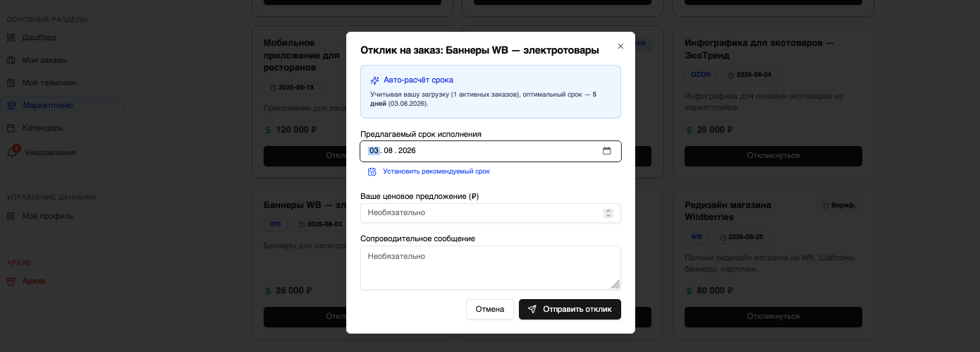Click the dollar icon beside 25 000 ₽
The width and height of the screenshot is (980, 352).
tap(690, 131)
